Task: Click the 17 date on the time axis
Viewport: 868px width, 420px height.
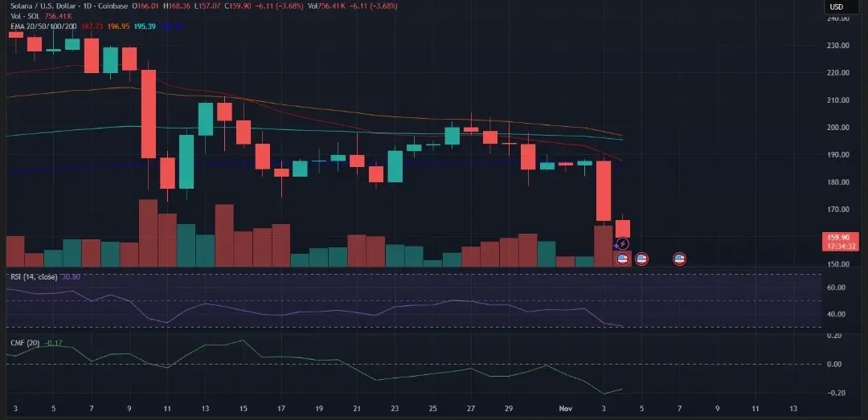Action: [281, 409]
